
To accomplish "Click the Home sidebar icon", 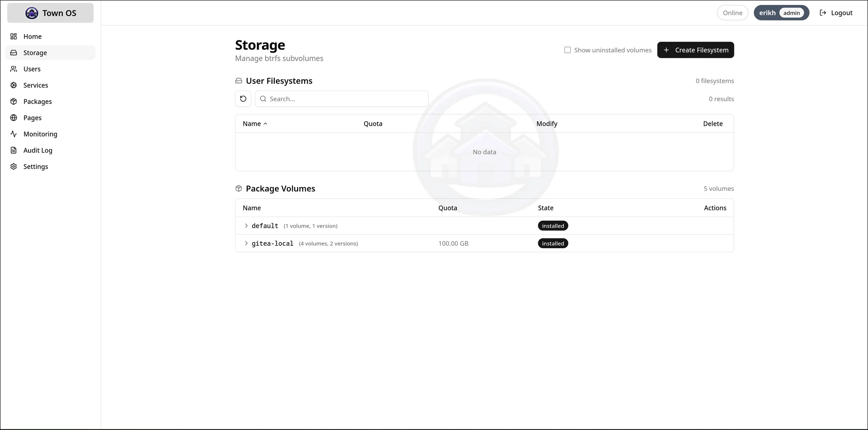I will pyautogui.click(x=14, y=36).
